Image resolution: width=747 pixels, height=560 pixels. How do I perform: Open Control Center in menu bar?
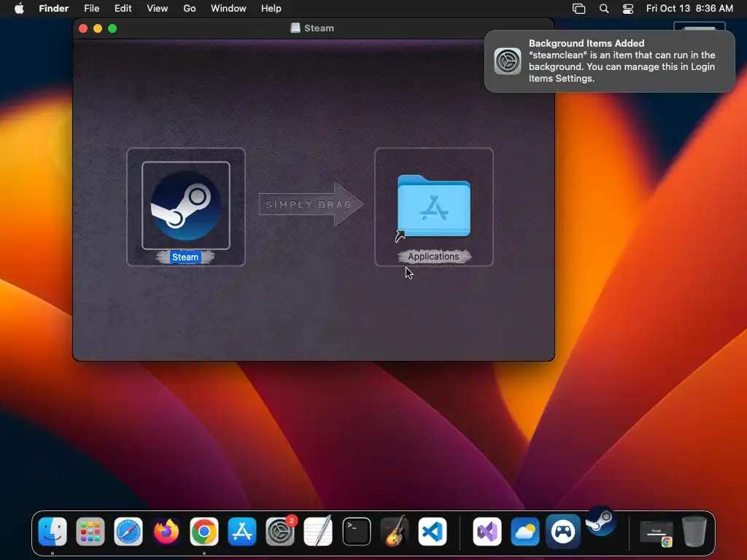tap(628, 9)
